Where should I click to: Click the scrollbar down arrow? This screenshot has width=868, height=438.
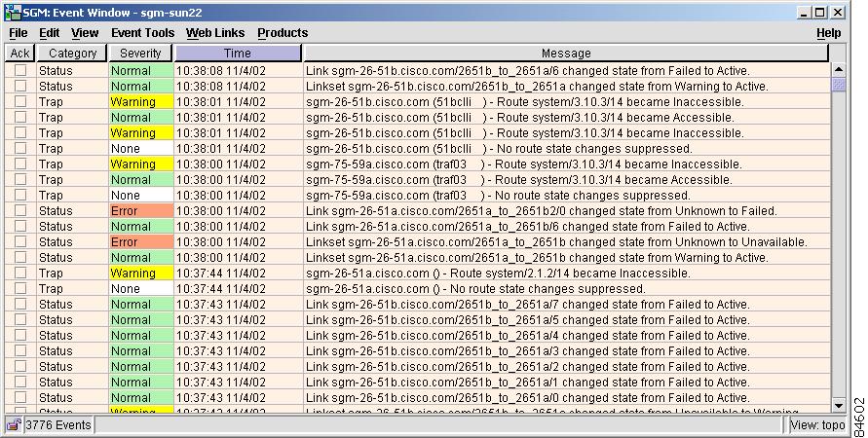click(839, 405)
